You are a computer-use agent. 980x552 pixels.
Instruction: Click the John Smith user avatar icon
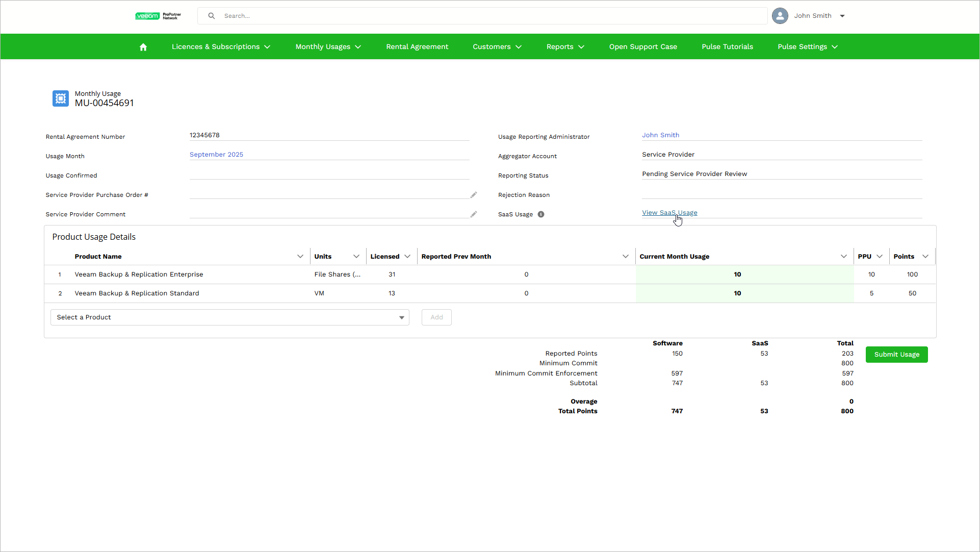(x=780, y=16)
